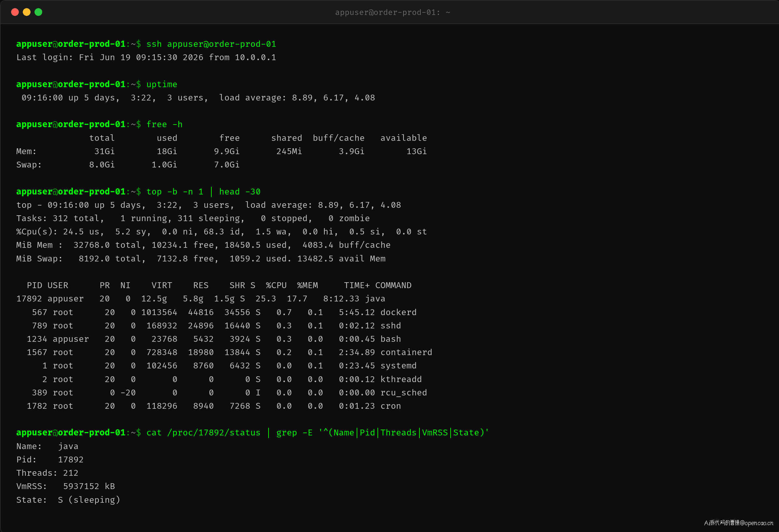Click the '0 zombie' count

pyautogui.click(x=349, y=218)
